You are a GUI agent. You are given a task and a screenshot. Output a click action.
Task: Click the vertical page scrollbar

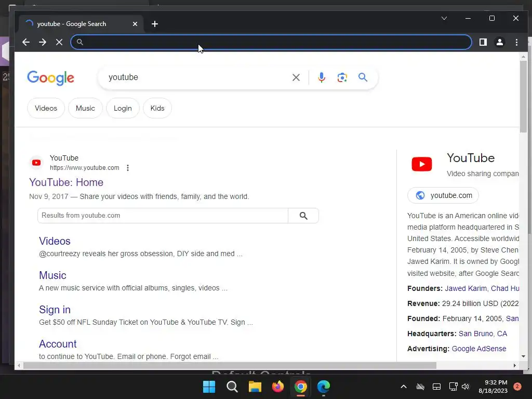click(523, 97)
